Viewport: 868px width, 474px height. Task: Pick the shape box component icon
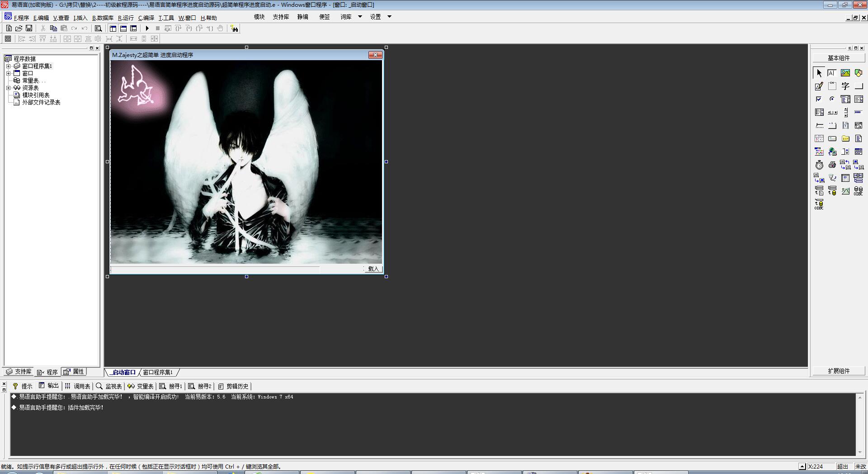pyautogui.click(x=859, y=73)
